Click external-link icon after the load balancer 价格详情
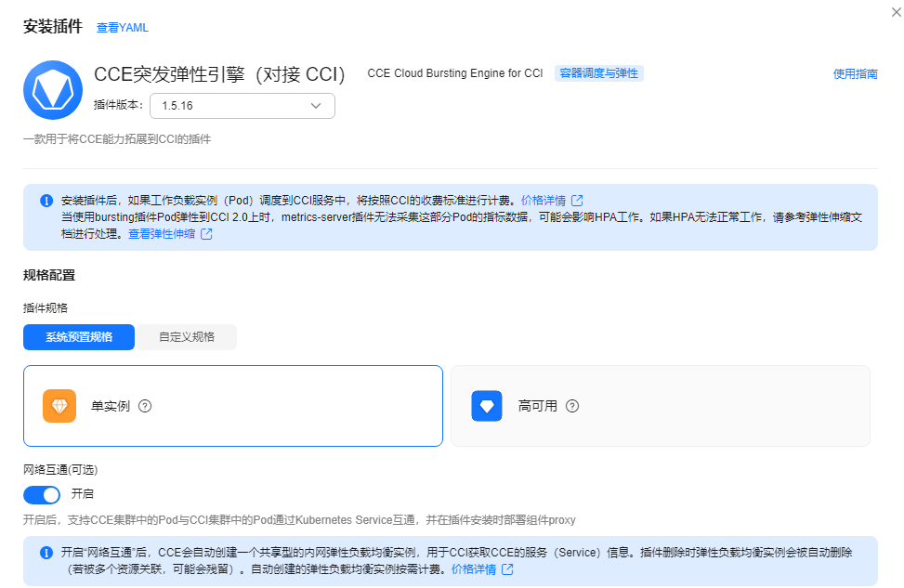 pyautogui.click(x=507, y=569)
